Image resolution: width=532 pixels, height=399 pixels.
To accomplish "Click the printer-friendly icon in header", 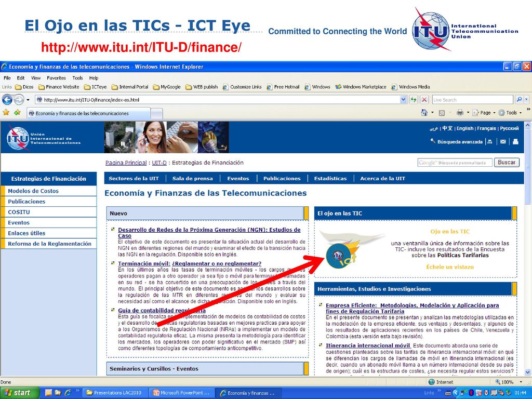I will click(x=515, y=141).
